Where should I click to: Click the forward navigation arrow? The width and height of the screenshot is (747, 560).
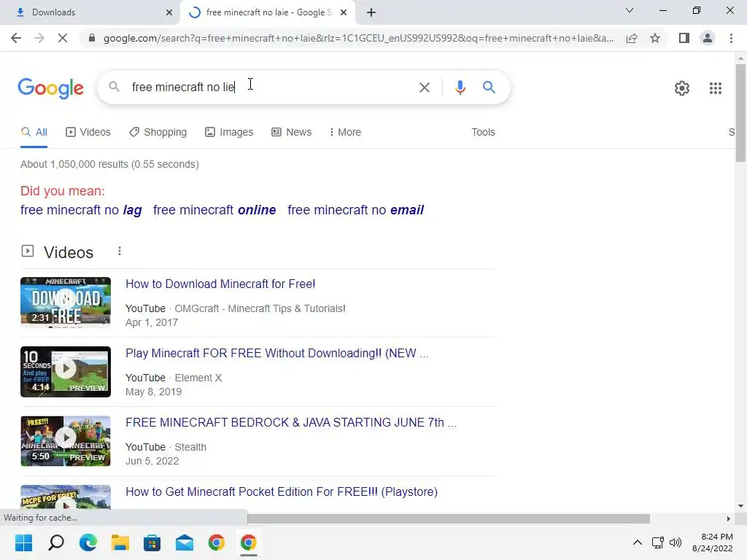coord(39,38)
